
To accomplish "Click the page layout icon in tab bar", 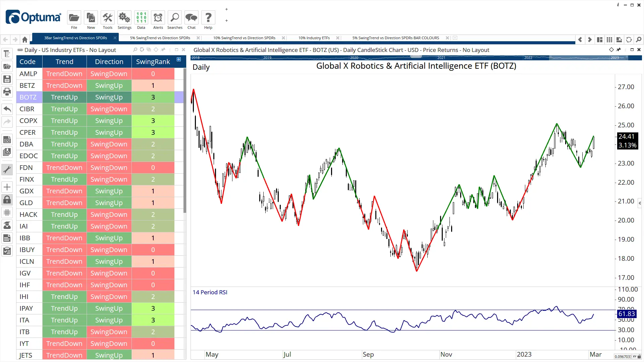I will pyautogui.click(x=600, y=40).
